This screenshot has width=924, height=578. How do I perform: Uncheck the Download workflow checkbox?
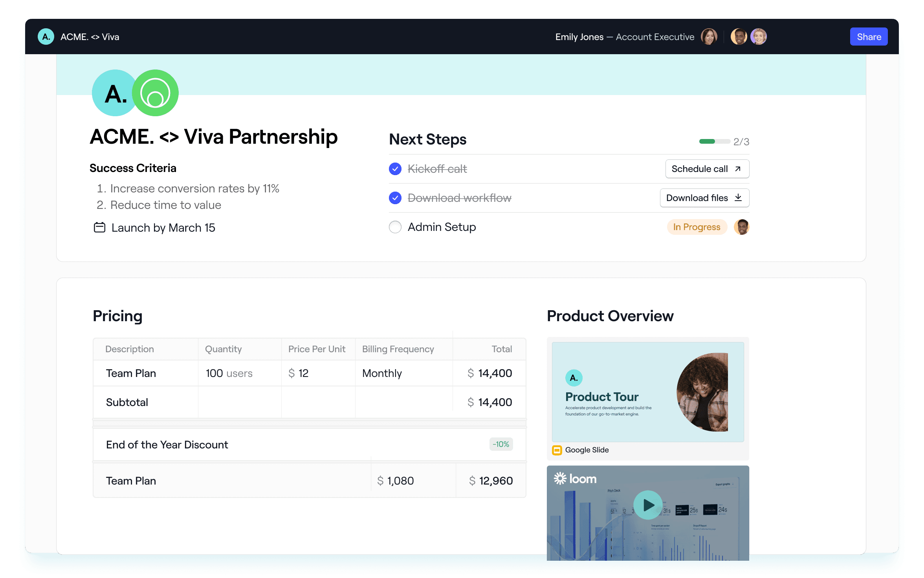pos(395,198)
